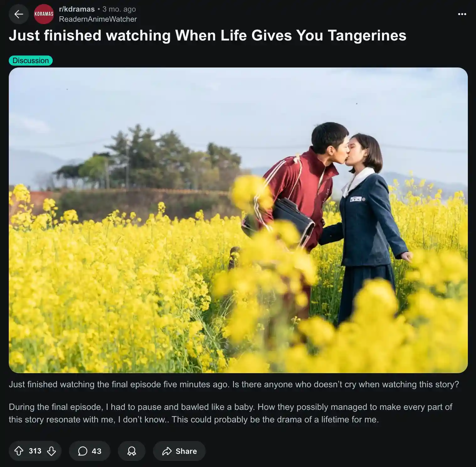Downvote the post
476x467 pixels.
tap(51, 451)
